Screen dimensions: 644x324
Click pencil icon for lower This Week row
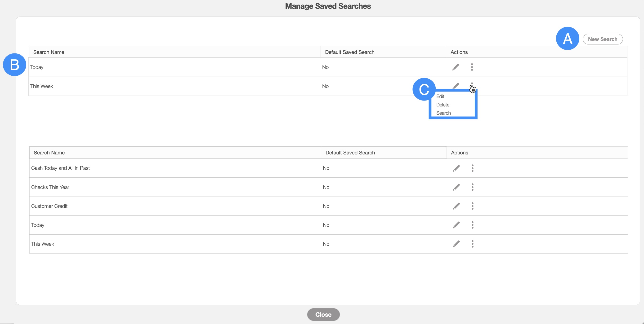tap(456, 244)
